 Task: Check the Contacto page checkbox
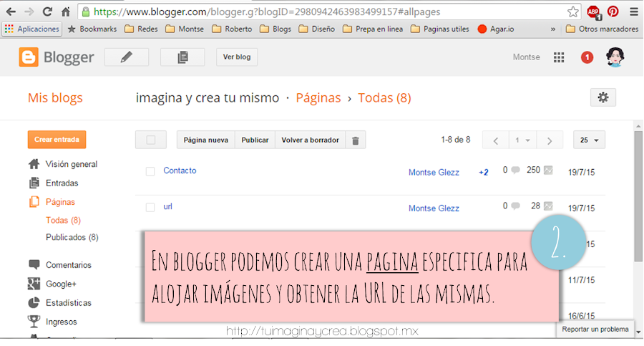pyautogui.click(x=150, y=171)
